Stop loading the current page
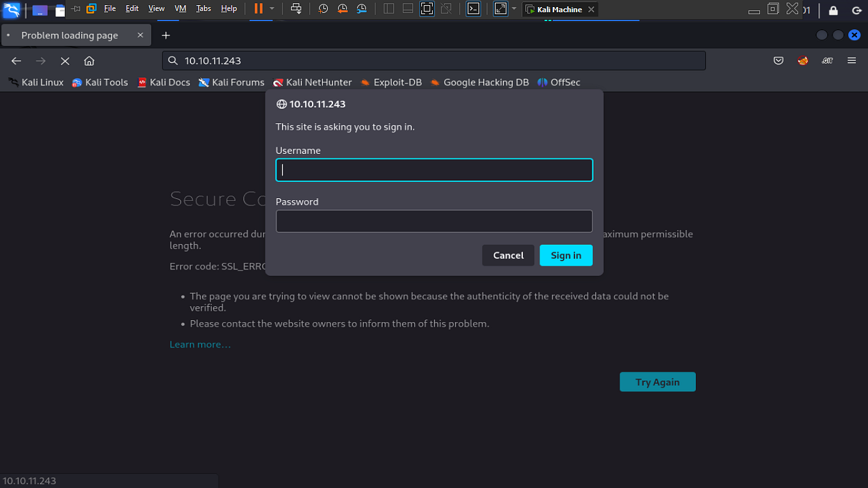Screen dimensions: 868x488 tap(65, 61)
